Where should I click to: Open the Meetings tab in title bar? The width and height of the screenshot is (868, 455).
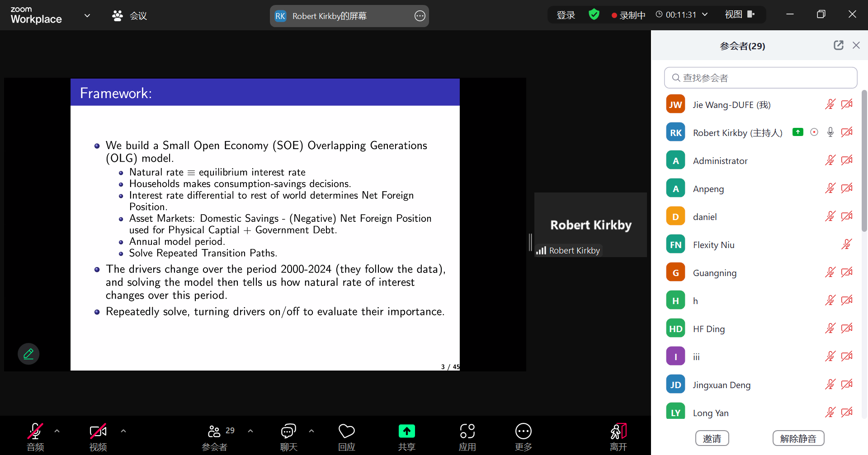point(130,16)
